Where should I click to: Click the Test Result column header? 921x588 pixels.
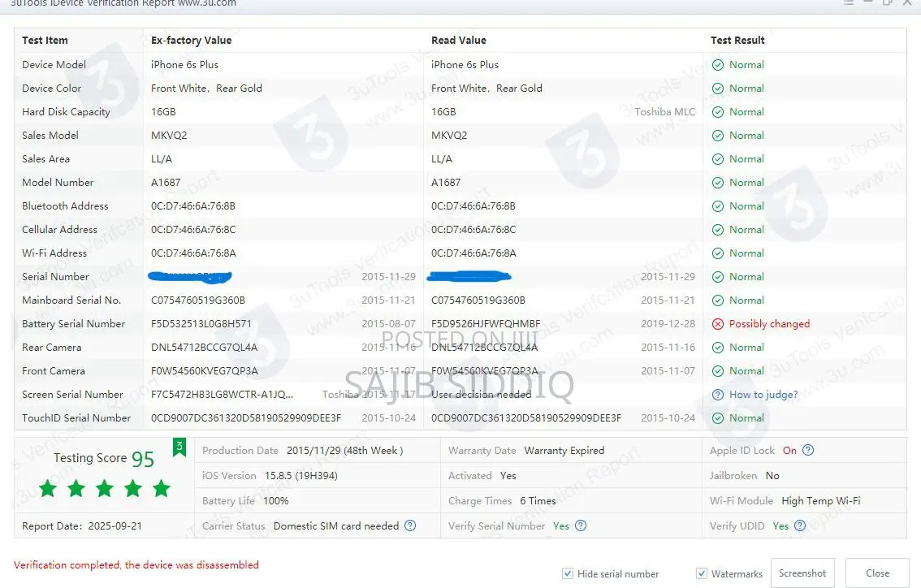(x=737, y=41)
